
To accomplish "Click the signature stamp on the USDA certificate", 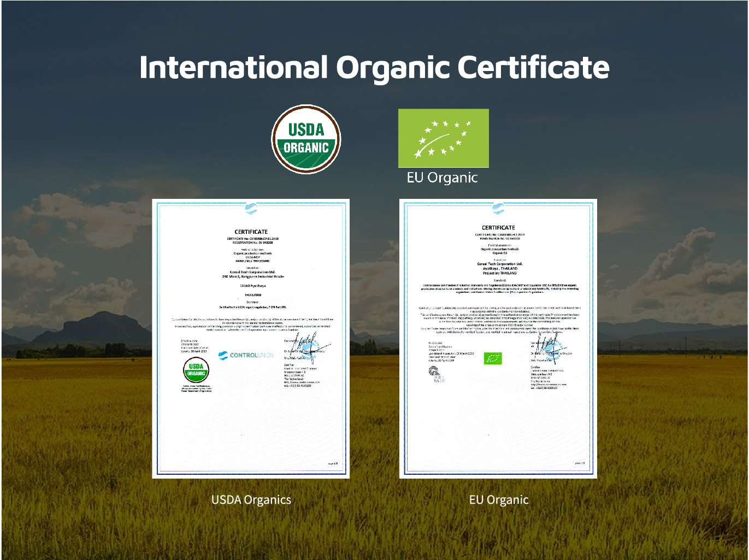I will point(309,347).
